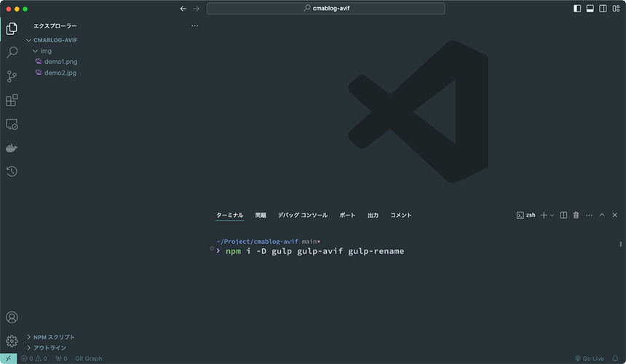Image resolution: width=626 pixels, height=364 pixels.
Task: Click Go Live in status bar
Action: pyautogui.click(x=590, y=359)
